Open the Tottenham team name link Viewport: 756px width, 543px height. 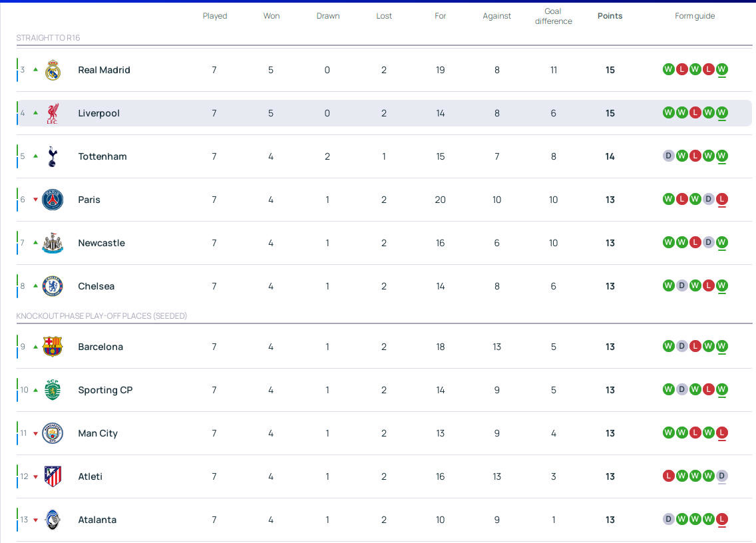pyautogui.click(x=102, y=156)
